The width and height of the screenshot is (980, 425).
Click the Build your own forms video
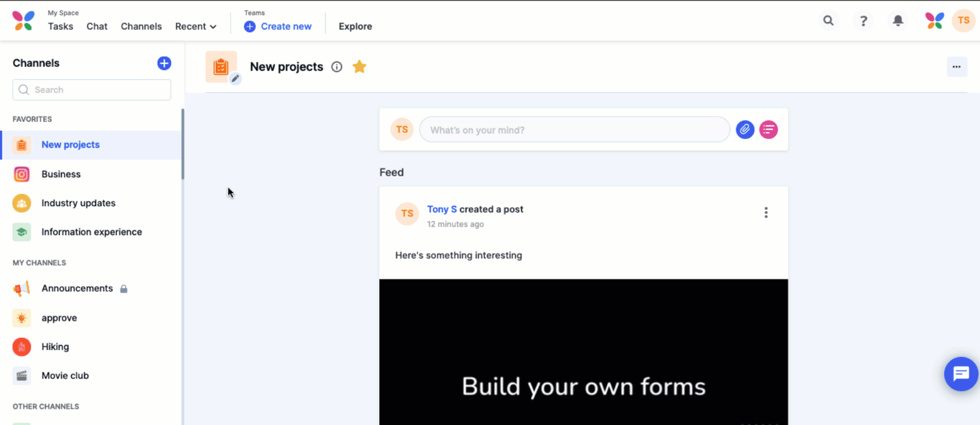point(583,352)
